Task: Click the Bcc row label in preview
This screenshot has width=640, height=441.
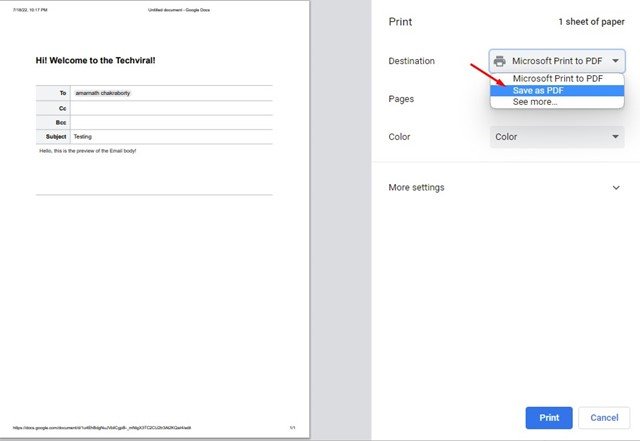Action: (x=61, y=122)
